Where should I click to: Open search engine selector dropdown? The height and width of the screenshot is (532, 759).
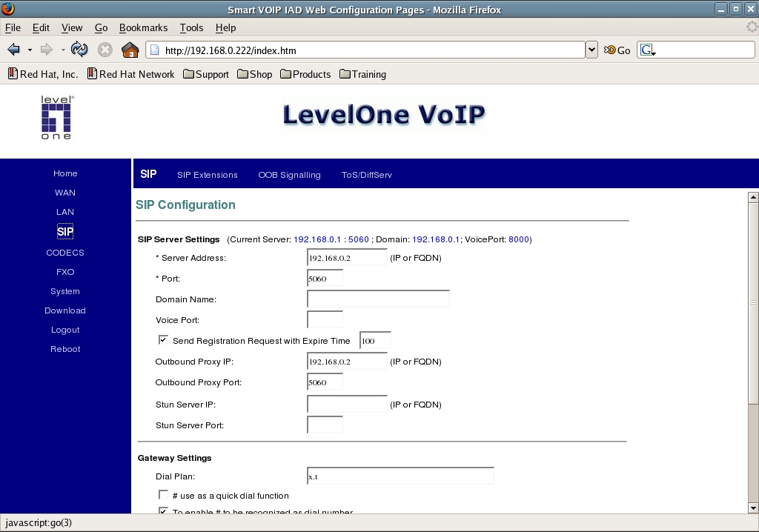coord(649,50)
